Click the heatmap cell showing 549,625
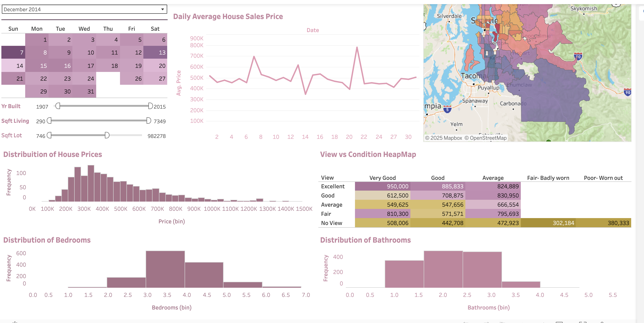Viewport: 644px width, 323px height. pyautogui.click(x=382, y=205)
